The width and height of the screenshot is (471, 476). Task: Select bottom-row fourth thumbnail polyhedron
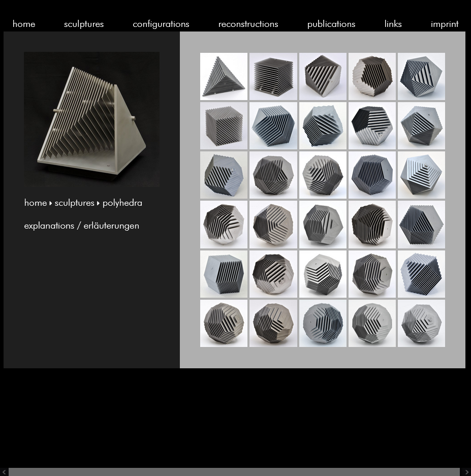click(372, 323)
